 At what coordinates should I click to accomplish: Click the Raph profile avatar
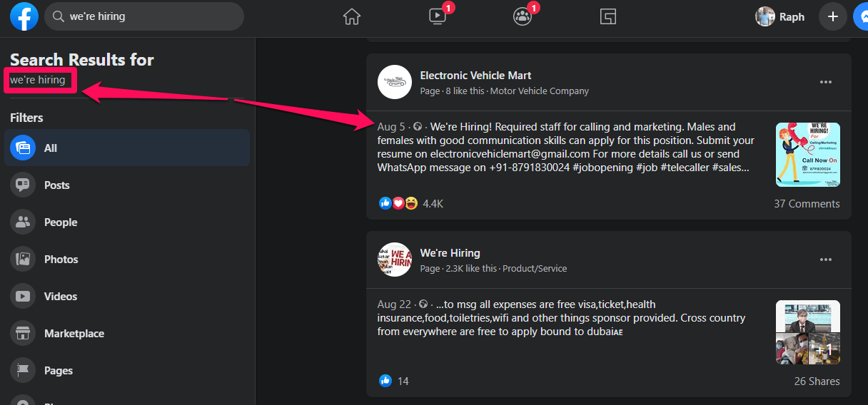click(765, 16)
